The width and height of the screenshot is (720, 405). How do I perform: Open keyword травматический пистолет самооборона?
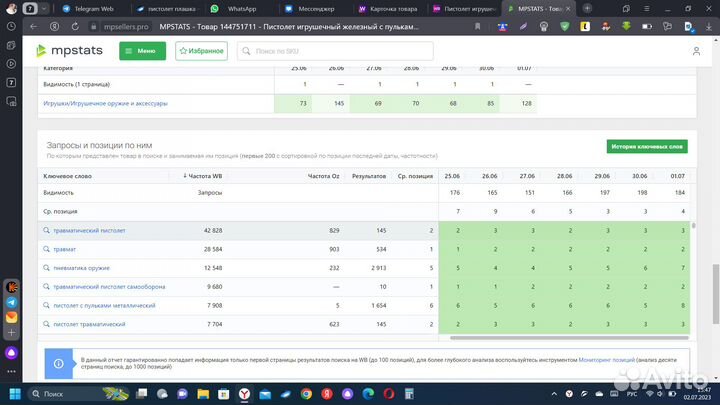point(109,287)
